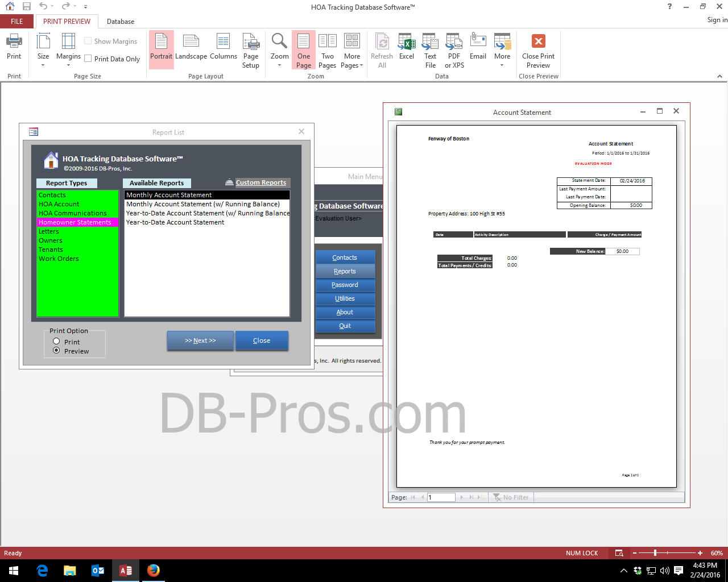Click the Save icon in title bar
Screen dimensions: 728x582
[x=26, y=6]
